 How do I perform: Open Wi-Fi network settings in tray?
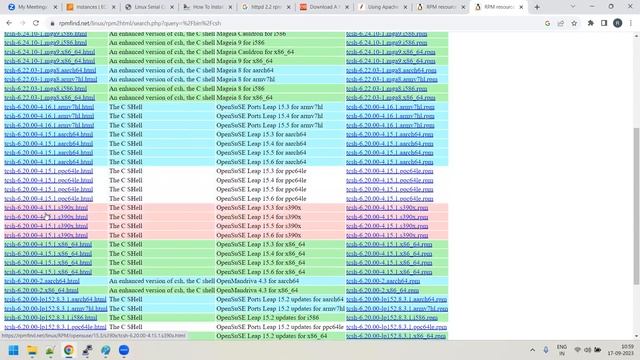pyautogui.click(x=577, y=350)
